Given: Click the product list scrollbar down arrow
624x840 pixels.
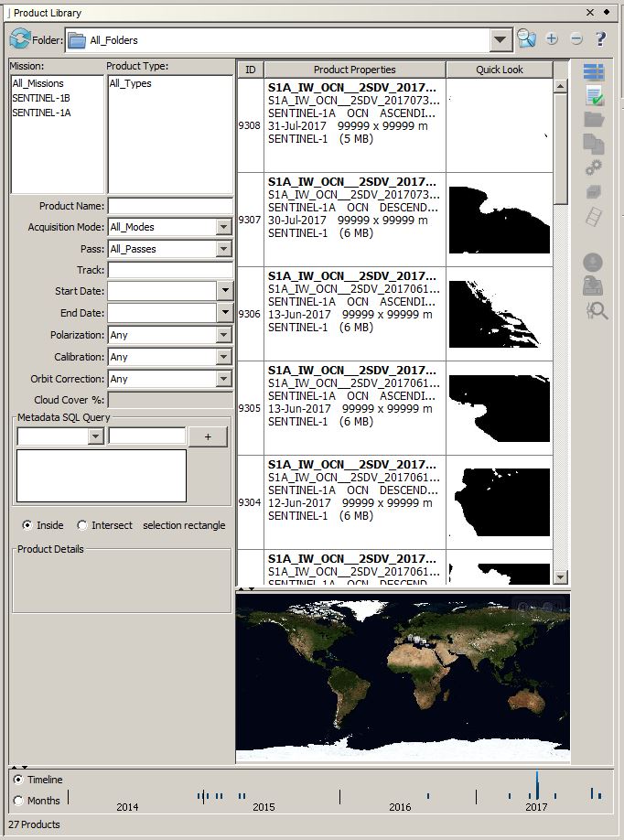Looking at the screenshot, I should click(x=561, y=577).
